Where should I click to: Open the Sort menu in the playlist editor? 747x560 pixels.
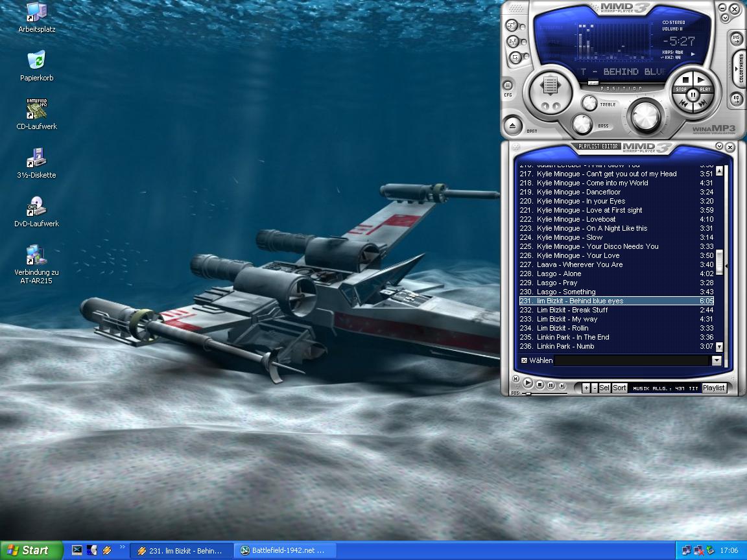pyautogui.click(x=619, y=388)
